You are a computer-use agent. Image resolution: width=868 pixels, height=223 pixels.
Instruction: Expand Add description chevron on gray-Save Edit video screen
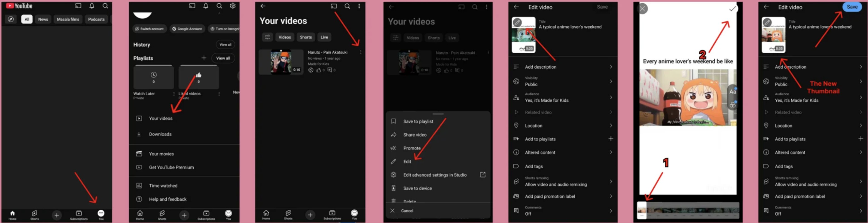(611, 67)
